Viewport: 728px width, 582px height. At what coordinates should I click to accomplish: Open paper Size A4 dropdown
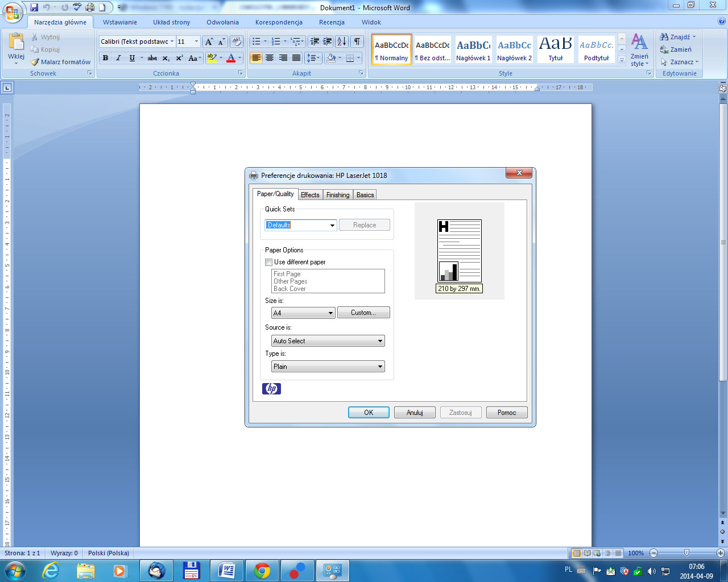coord(303,313)
